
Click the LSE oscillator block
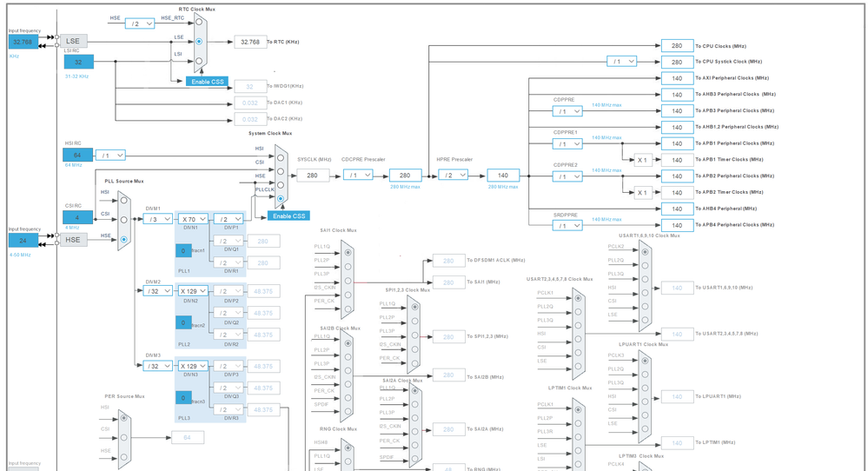[x=74, y=41]
